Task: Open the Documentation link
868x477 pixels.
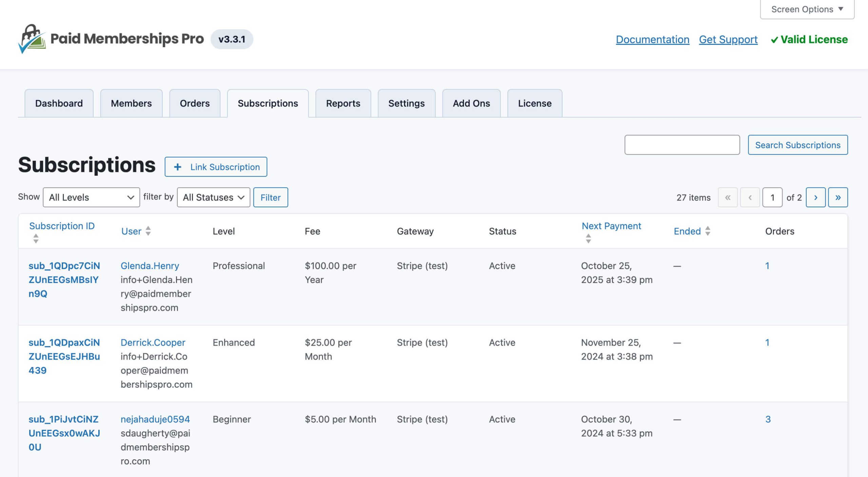Action: 653,39
